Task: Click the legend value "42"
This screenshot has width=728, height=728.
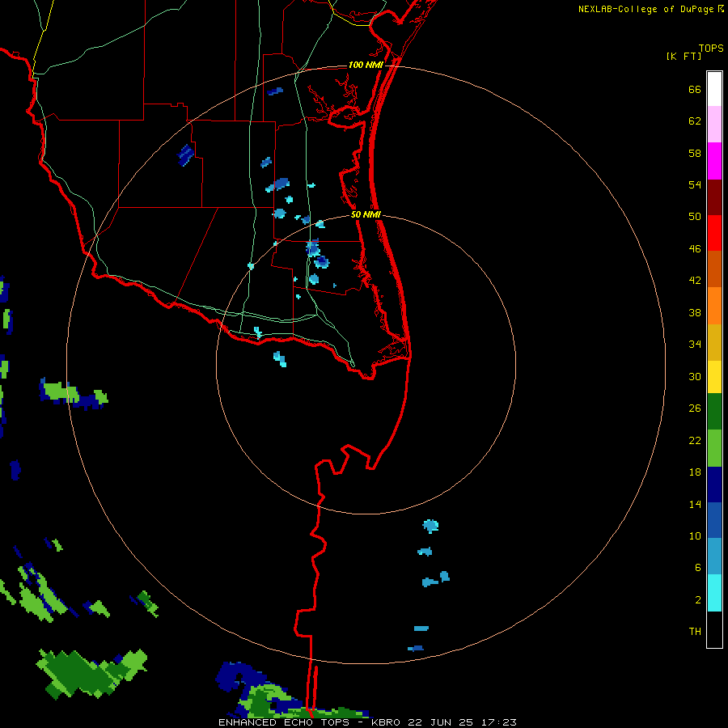Action: [695, 281]
